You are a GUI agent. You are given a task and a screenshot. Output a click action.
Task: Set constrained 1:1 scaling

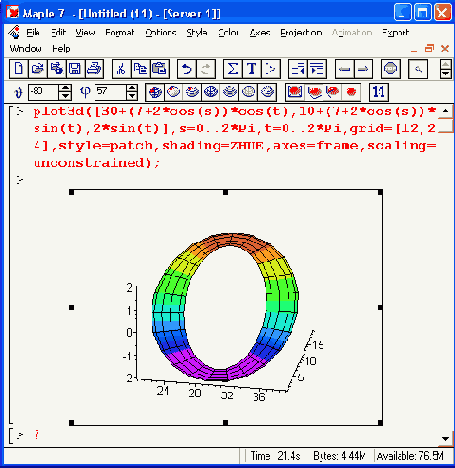[379, 92]
